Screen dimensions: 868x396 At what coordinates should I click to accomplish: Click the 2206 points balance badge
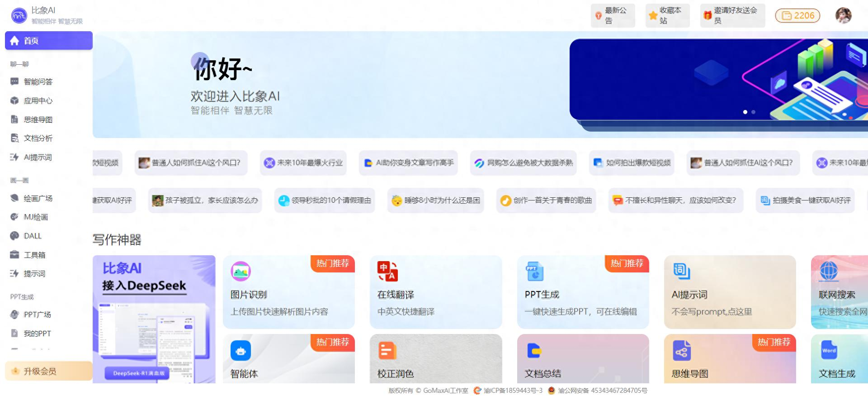797,15
